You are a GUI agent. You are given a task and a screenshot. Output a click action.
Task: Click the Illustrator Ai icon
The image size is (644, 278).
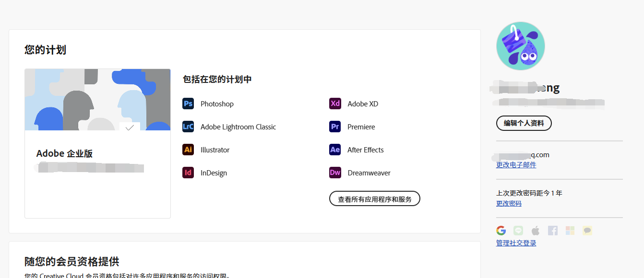tap(188, 150)
